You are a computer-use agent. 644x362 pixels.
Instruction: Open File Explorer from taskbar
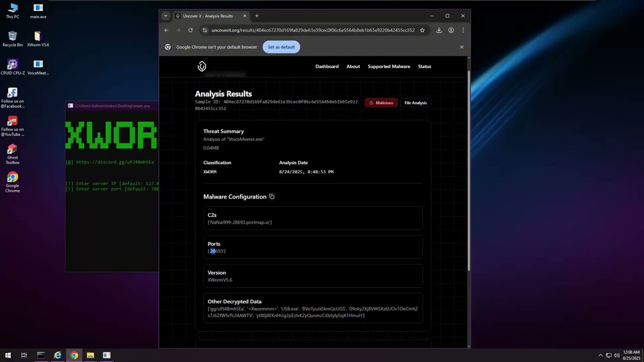[x=91, y=355]
